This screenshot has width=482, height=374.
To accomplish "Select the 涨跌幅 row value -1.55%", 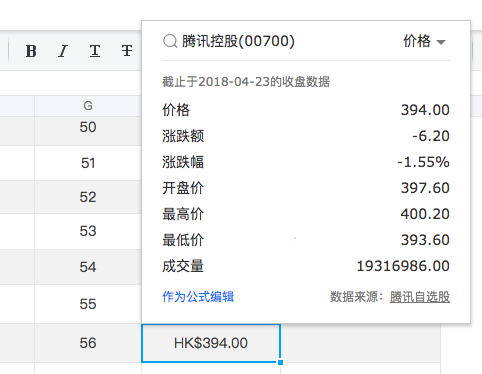I will point(423,162).
